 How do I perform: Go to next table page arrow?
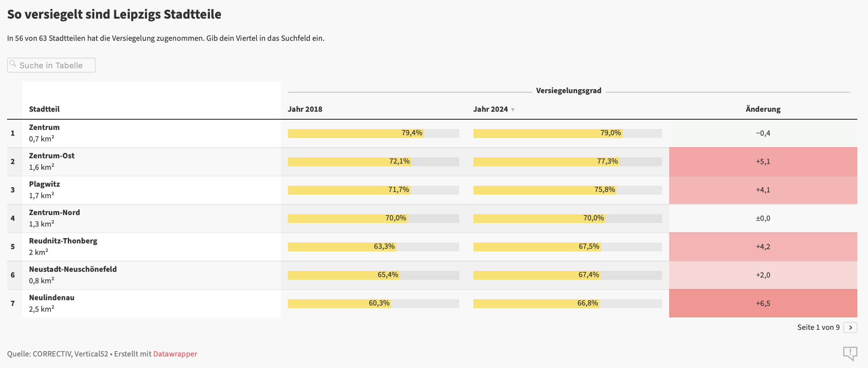click(850, 327)
